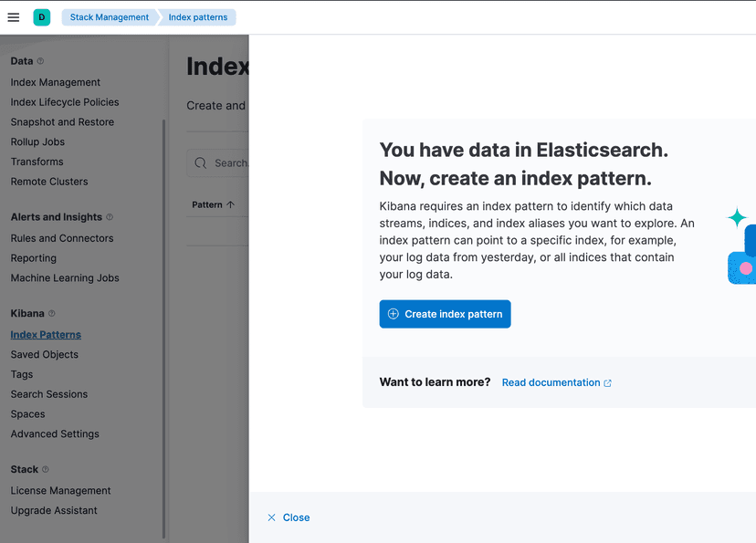Open Snapshot and Restore

pyautogui.click(x=62, y=122)
